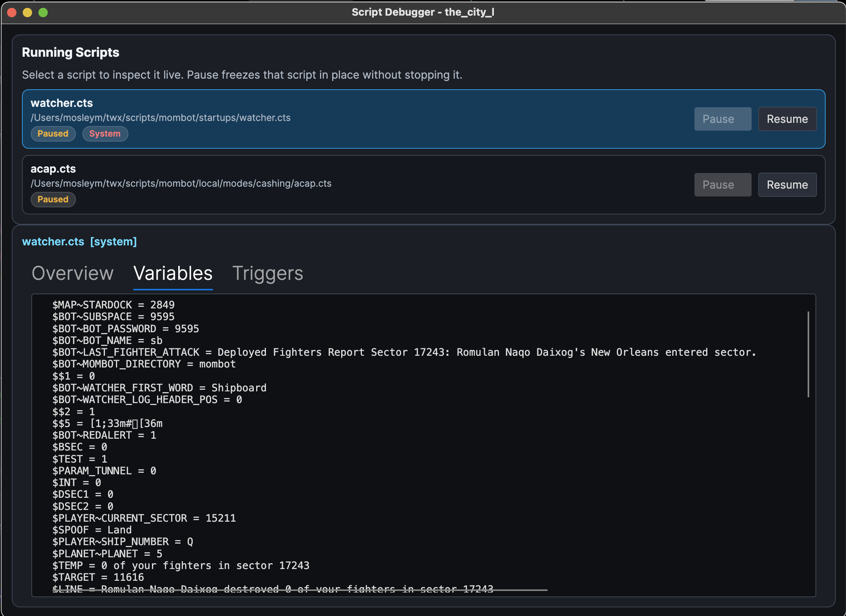The width and height of the screenshot is (846, 616).
Task: Click the $TEMP variable line
Action: pos(181,566)
